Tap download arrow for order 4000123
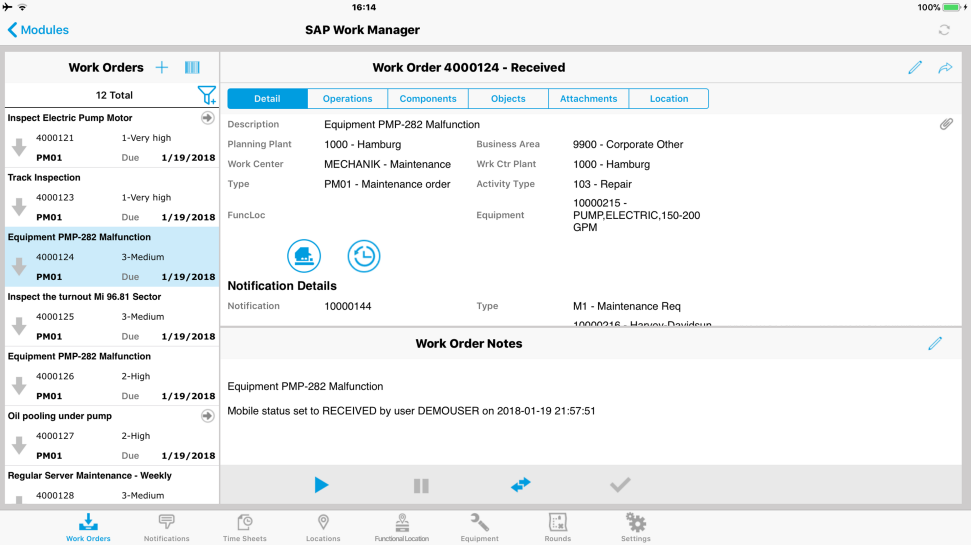This screenshot has height=545, width=971. (x=19, y=207)
